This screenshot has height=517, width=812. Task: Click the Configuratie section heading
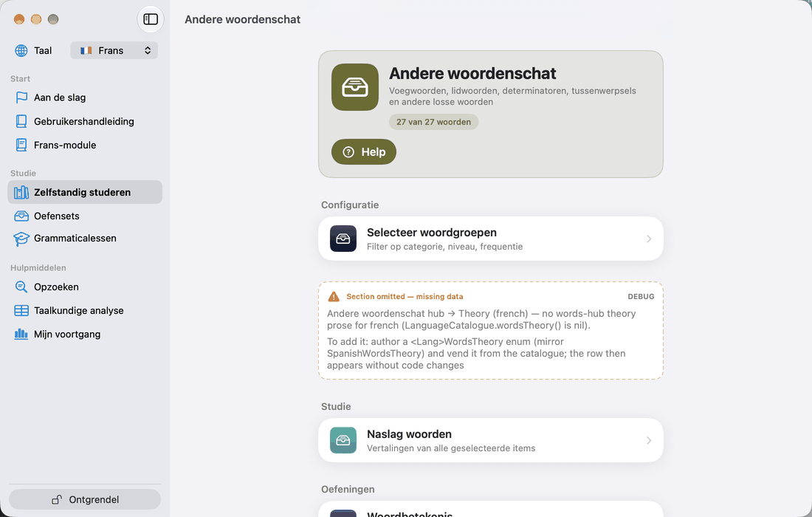point(350,205)
